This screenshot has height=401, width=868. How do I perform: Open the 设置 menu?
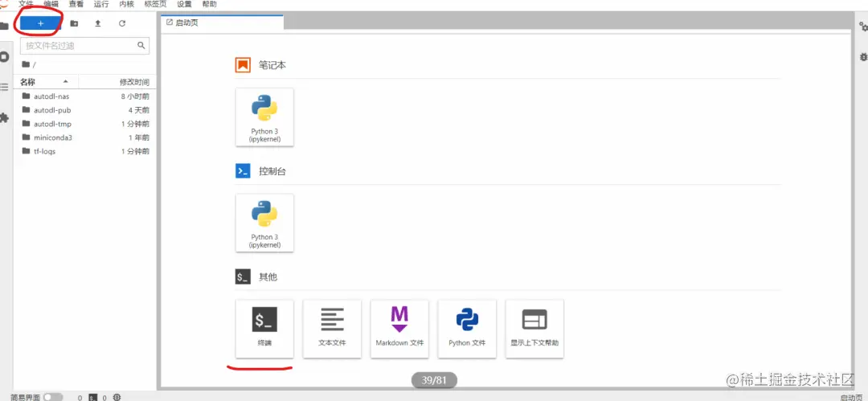click(x=184, y=4)
